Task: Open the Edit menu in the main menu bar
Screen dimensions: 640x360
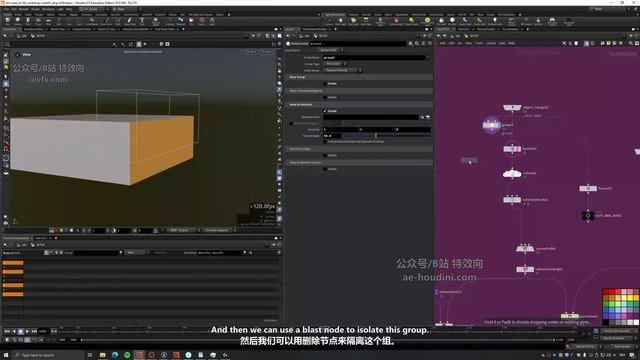Action: (14, 9)
